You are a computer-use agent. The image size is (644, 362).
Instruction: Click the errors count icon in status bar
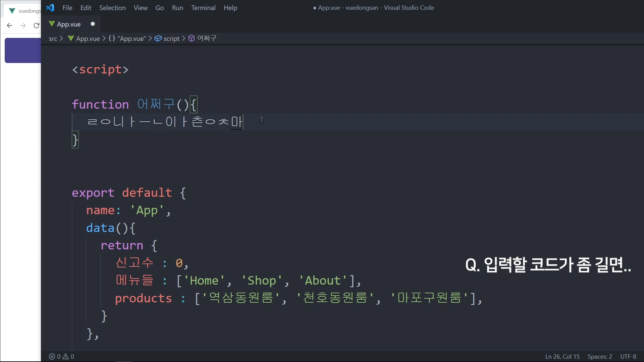tap(52, 356)
